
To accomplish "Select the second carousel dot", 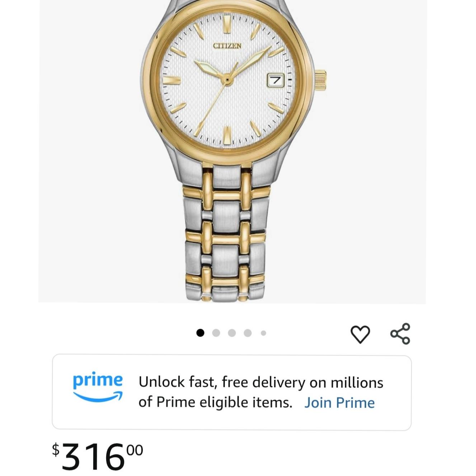I will [x=216, y=333].
